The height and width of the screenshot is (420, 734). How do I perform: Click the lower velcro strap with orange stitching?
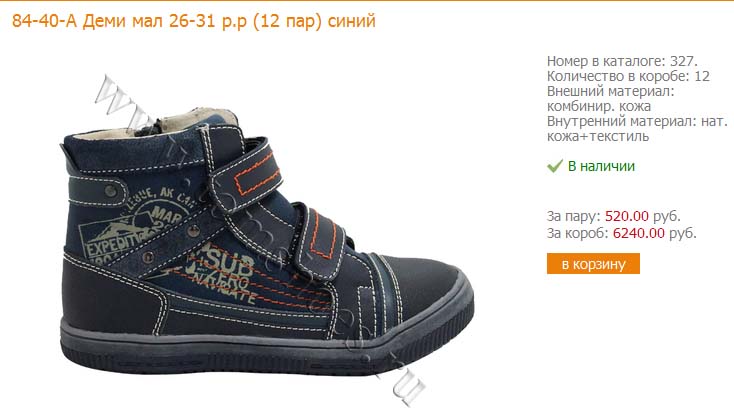pyautogui.click(x=318, y=241)
